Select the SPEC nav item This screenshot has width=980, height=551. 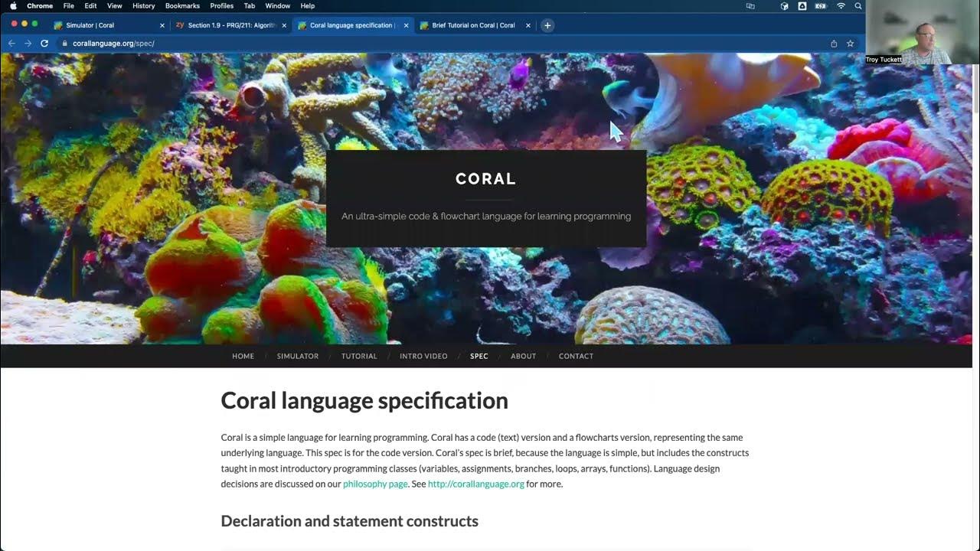pos(479,356)
